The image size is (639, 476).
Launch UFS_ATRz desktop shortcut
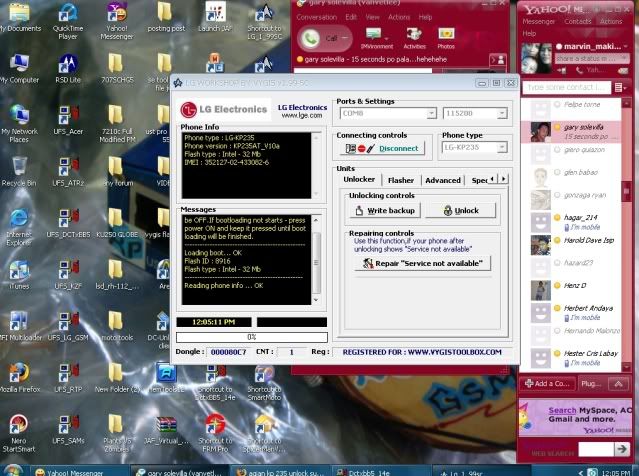pos(68,172)
